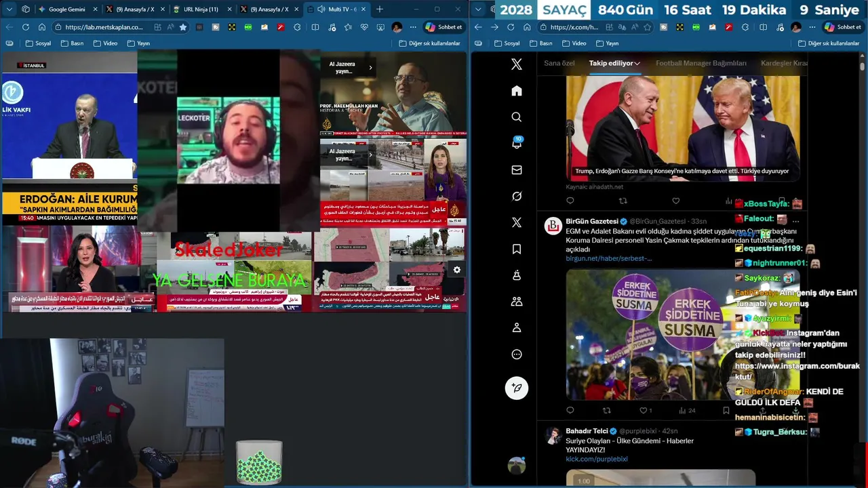Viewport: 868px width, 488px height.
Task: Open a new tab in left browser
Action: pos(380,9)
